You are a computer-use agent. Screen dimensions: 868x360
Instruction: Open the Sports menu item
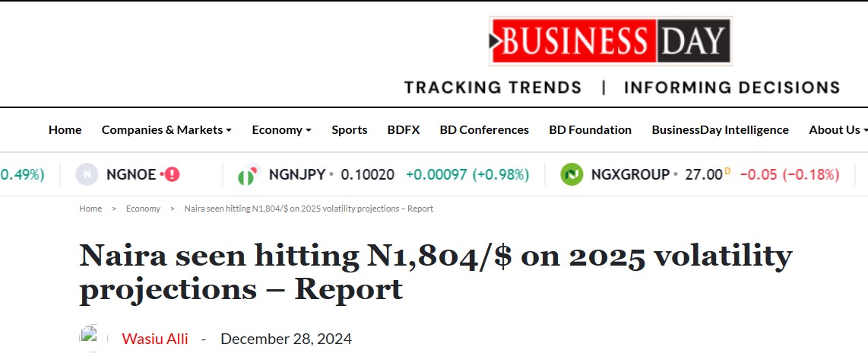point(349,130)
